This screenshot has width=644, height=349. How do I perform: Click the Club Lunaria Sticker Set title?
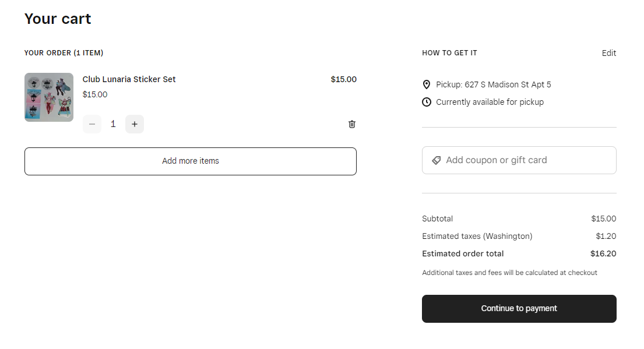click(x=129, y=79)
